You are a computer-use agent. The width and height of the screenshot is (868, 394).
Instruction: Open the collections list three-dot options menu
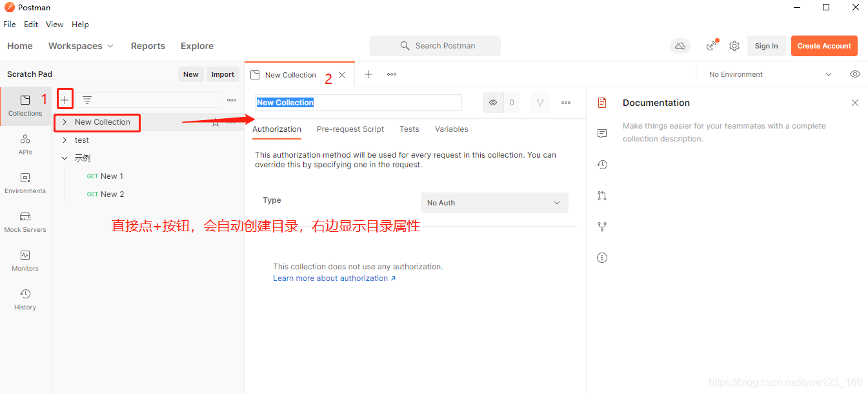232,100
